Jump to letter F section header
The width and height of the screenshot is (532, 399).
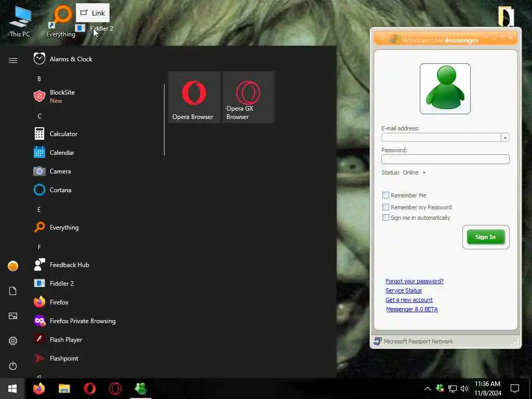click(x=39, y=247)
